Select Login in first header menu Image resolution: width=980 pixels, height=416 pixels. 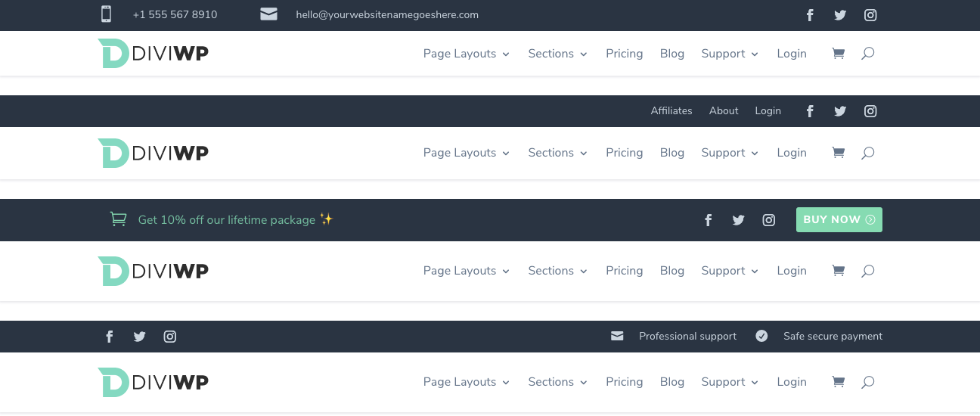792,54
